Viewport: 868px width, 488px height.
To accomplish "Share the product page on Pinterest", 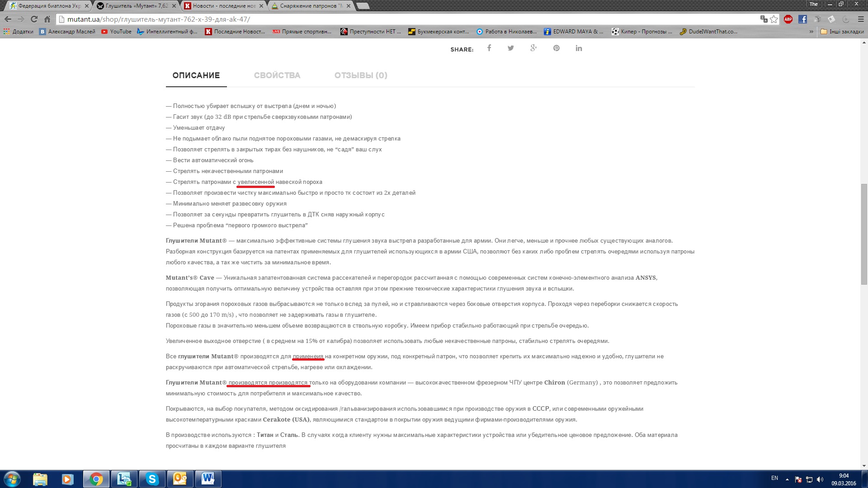I will 557,48.
